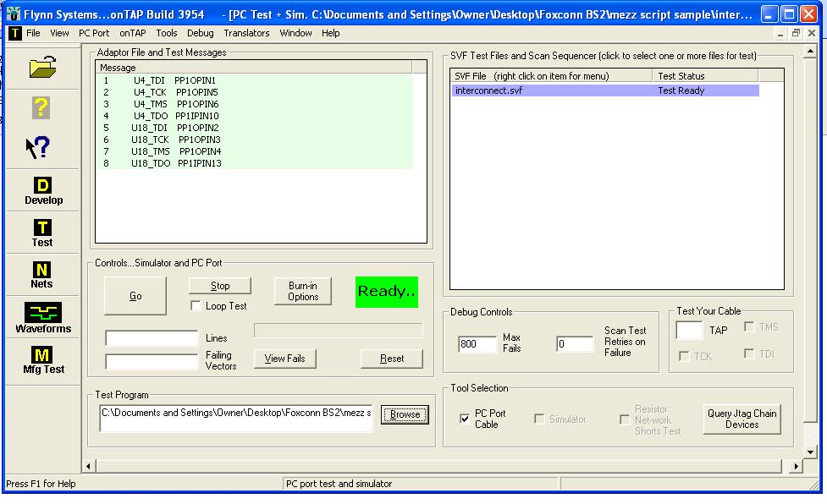The image size is (827, 504).
Task: Click the horizontal scrollbar left arrow
Action: coord(88,466)
